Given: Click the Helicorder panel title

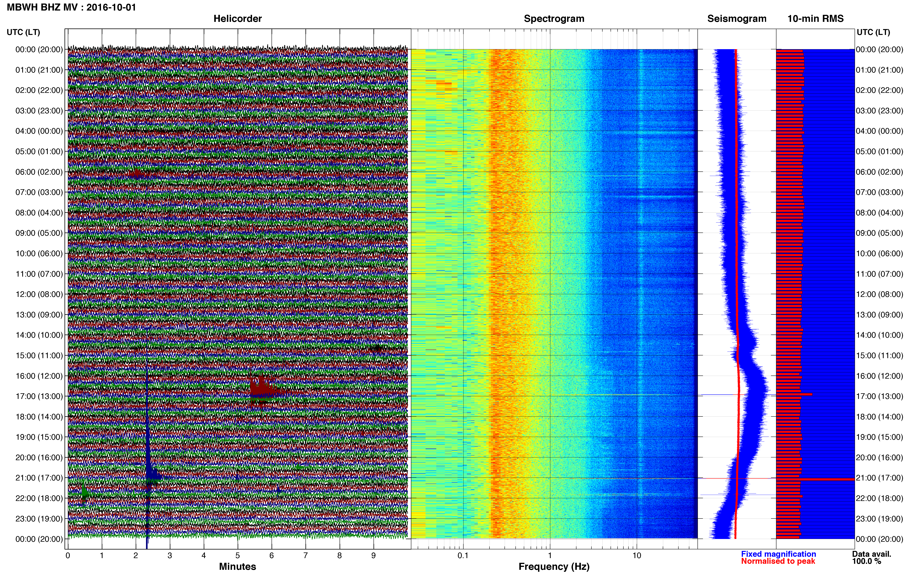Looking at the screenshot, I should point(237,19).
